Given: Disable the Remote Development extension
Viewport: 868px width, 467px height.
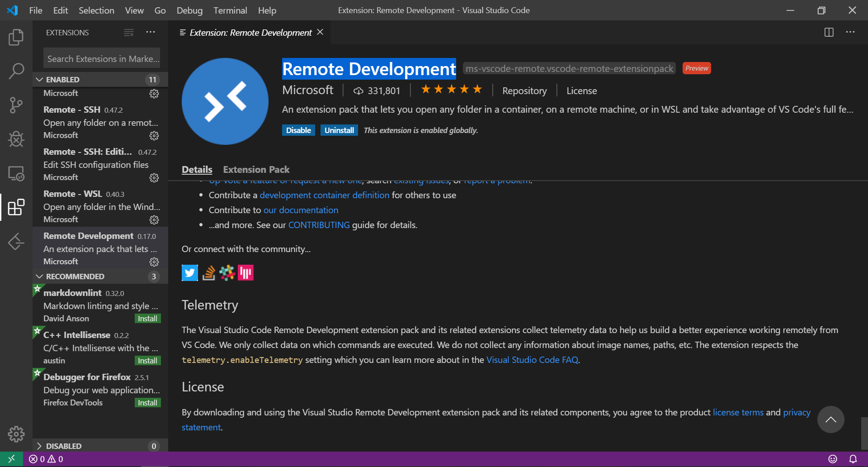Looking at the screenshot, I should click(298, 130).
